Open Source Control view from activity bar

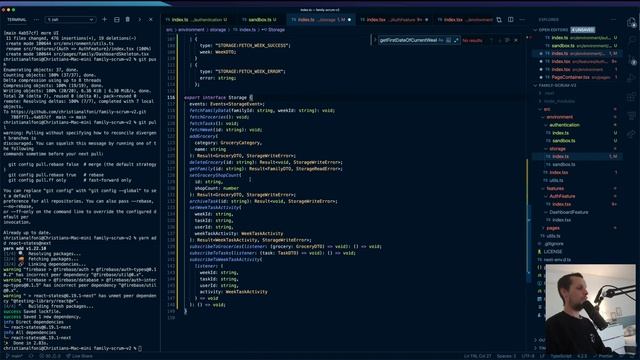(632, 60)
